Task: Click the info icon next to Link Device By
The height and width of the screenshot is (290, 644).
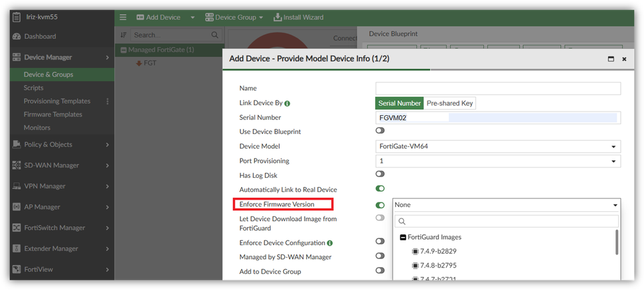Action: (x=287, y=103)
